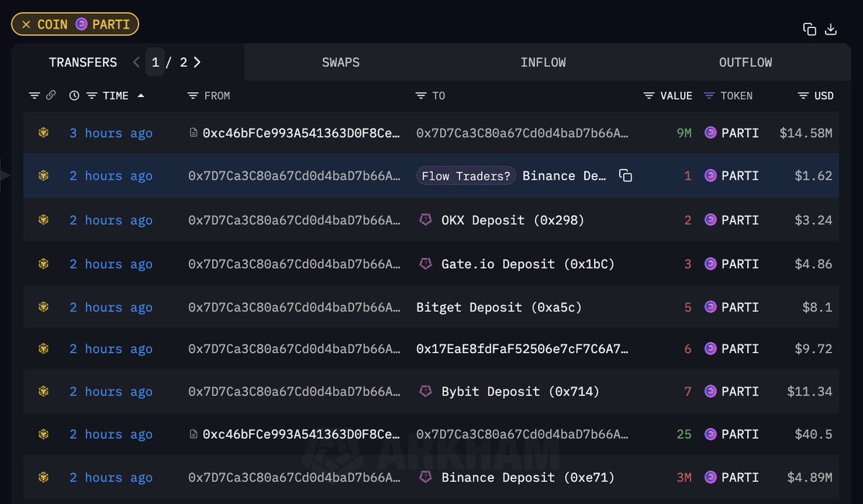The height and width of the screenshot is (504, 863).
Task: Click the contract document icon in 9M row
Action: 193,133
